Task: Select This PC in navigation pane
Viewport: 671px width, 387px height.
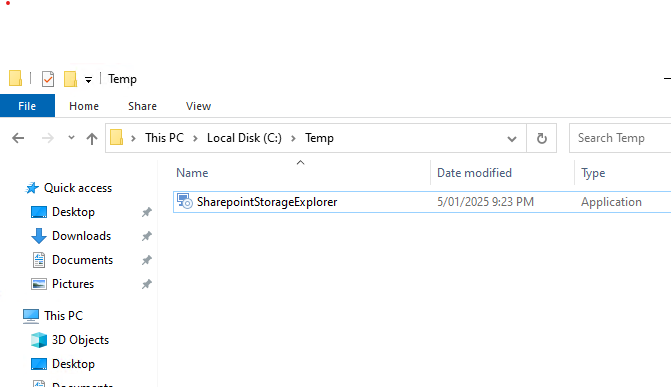Action: (63, 316)
